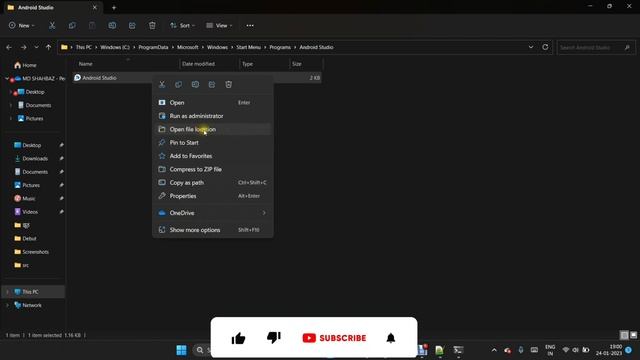Open Home in the navigation pane
This screenshot has height=360, width=640.
click(29, 65)
